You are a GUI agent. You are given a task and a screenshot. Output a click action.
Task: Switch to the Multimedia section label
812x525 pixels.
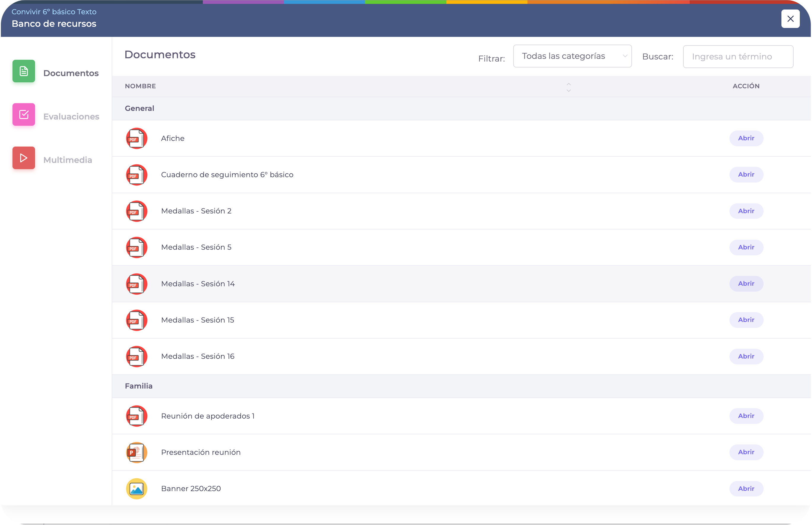pyautogui.click(x=67, y=160)
